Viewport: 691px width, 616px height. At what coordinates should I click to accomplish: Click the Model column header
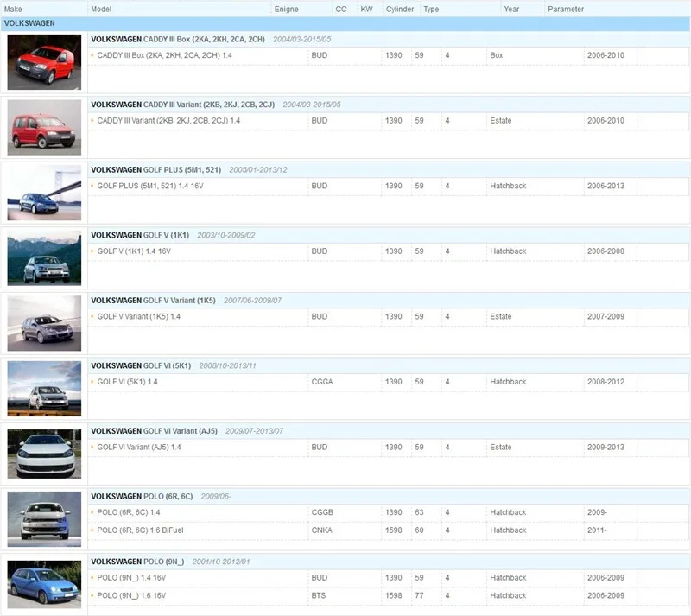[x=101, y=9]
